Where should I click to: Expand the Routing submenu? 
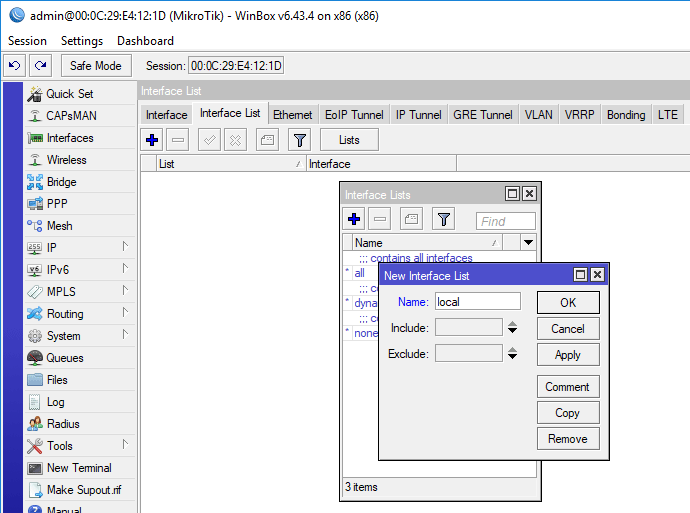point(125,313)
